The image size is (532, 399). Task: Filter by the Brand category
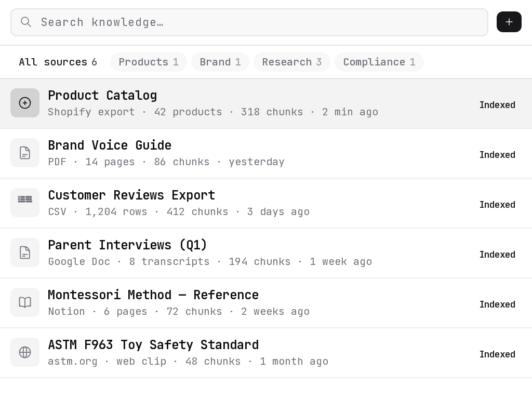tap(220, 62)
